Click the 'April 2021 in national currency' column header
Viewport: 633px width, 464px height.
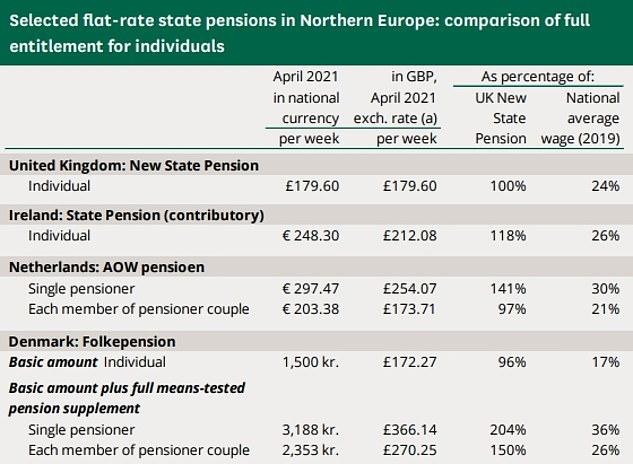(306, 108)
